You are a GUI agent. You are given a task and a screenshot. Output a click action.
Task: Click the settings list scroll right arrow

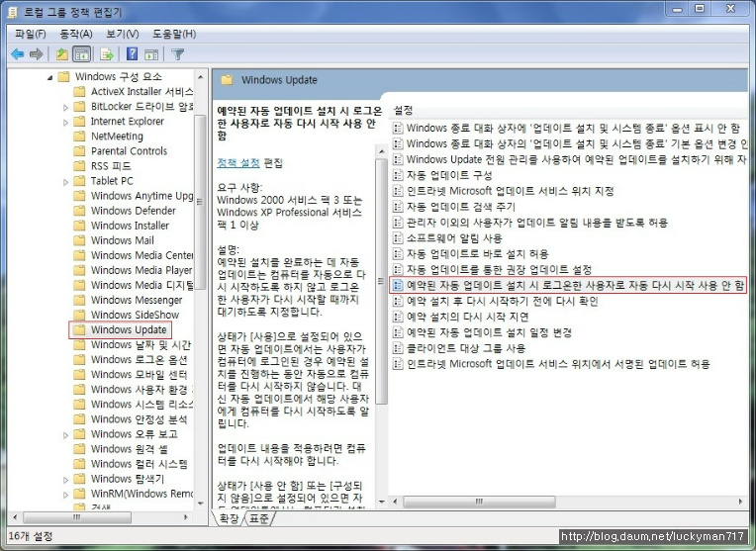pyautogui.click(x=740, y=502)
